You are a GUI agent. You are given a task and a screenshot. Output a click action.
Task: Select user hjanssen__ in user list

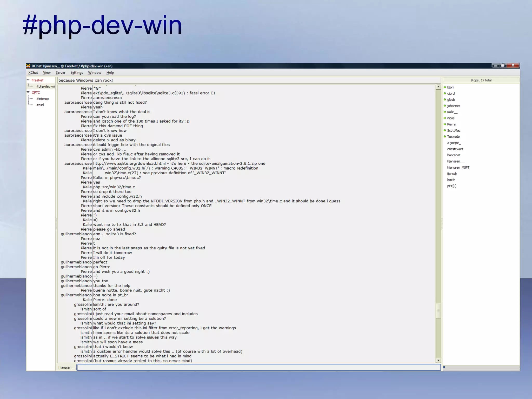click(455, 161)
